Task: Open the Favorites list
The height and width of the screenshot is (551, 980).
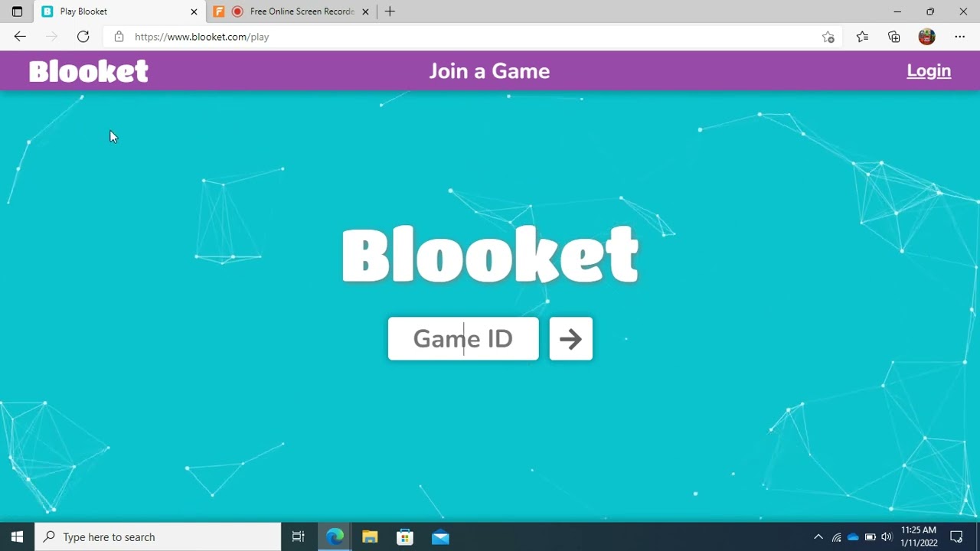Action: (862, 37)
